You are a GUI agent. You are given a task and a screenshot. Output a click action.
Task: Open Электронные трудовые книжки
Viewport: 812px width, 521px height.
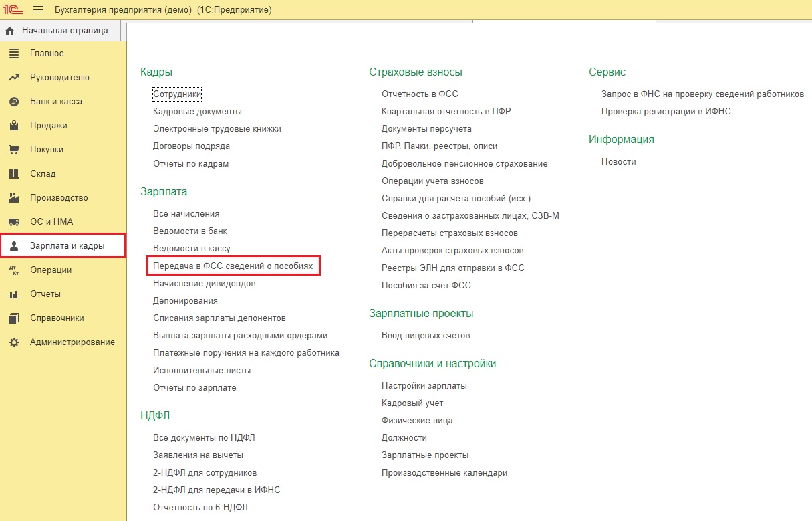(217, 129)
